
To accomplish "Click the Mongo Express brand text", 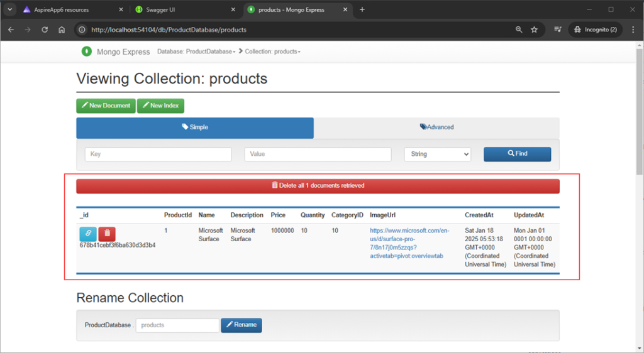I will tap(123, 52).
